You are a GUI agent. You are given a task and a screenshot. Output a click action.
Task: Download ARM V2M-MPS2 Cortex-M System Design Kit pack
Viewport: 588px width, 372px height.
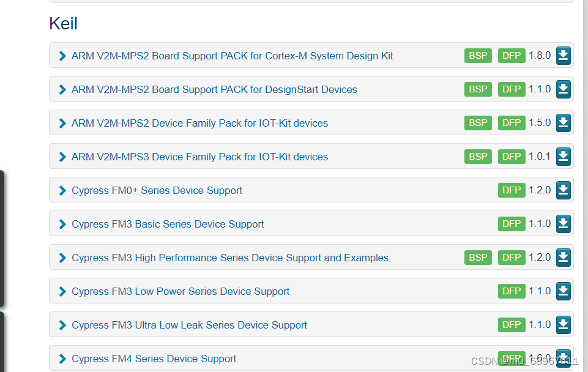coord(564,56)
